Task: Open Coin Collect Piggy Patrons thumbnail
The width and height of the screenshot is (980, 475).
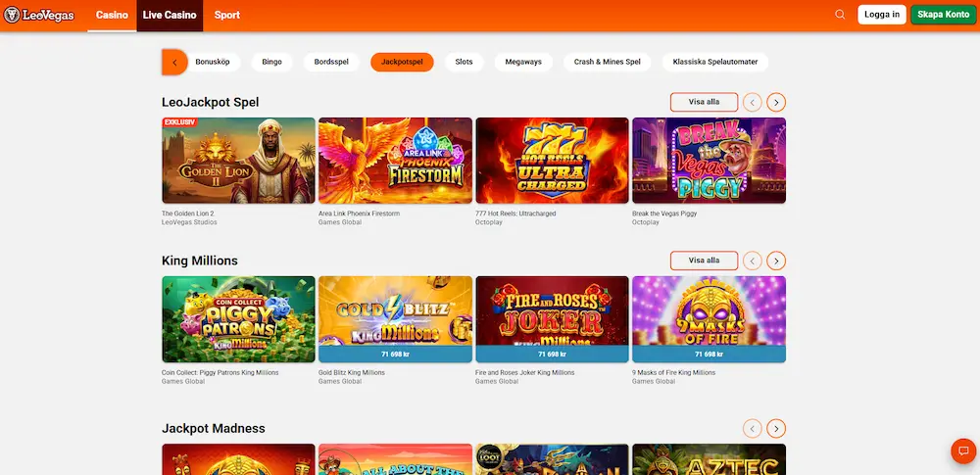Action: click(238, 319)
